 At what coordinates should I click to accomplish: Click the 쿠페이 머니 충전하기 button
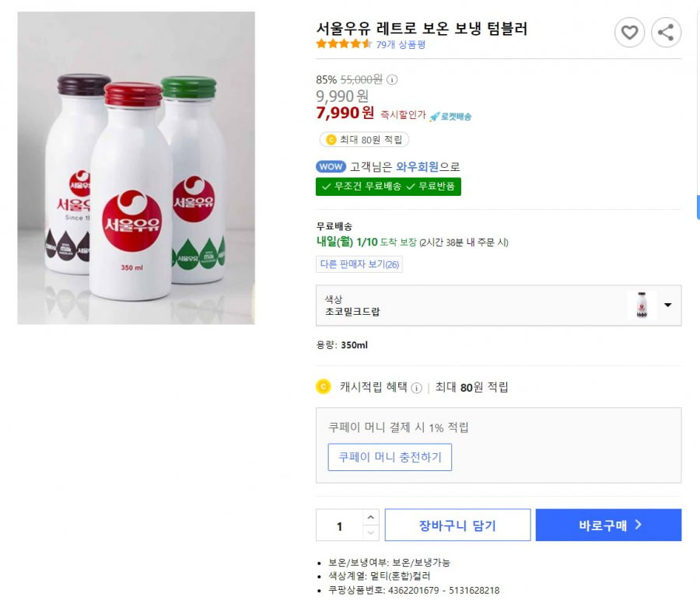pos(390,457)
